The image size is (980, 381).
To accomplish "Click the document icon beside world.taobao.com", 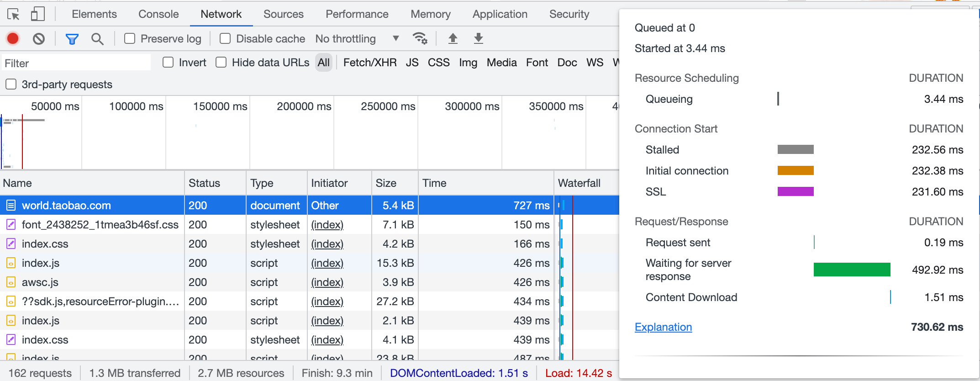I will [11, 206].
